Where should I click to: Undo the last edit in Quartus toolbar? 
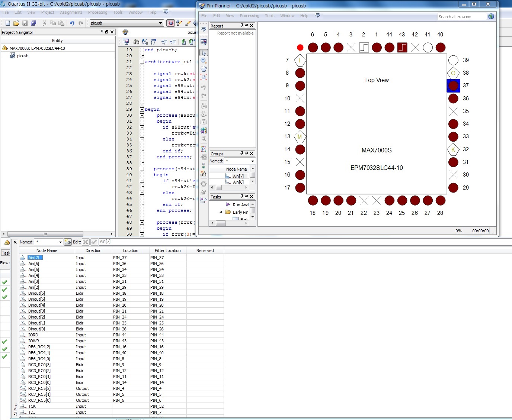(72, 23)
